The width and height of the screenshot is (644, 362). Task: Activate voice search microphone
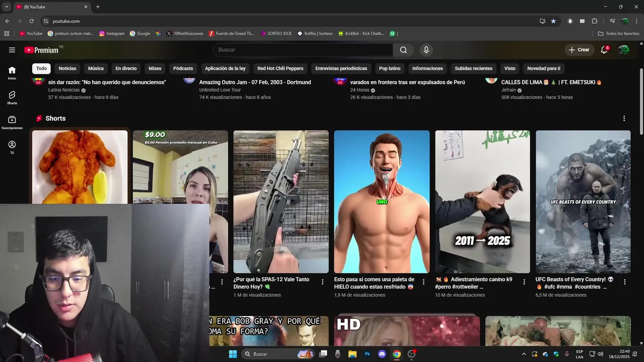click(426, 50)
